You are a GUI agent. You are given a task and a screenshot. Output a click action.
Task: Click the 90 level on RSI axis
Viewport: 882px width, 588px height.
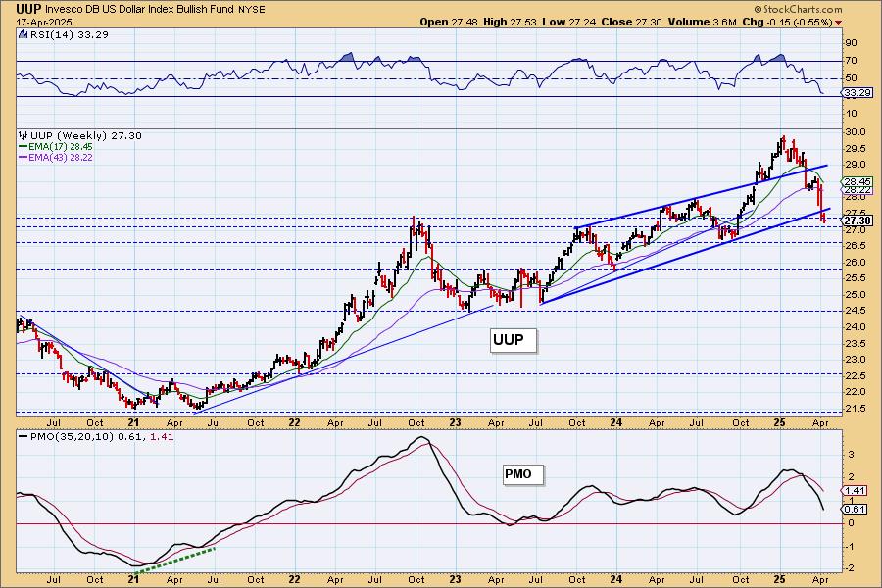click(851, 43)
